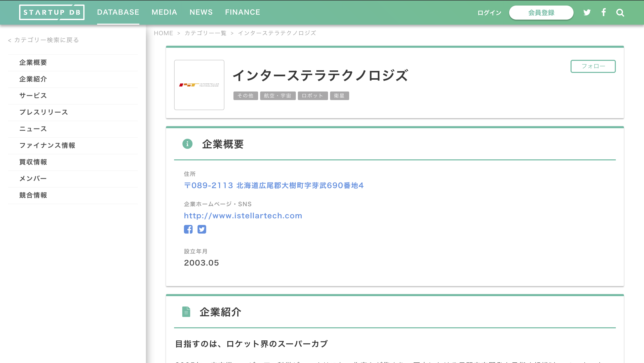The width and height of the screenshot is (644, 363).
Task: Toggle the フォロー follow button
Action: pos(593,66)
